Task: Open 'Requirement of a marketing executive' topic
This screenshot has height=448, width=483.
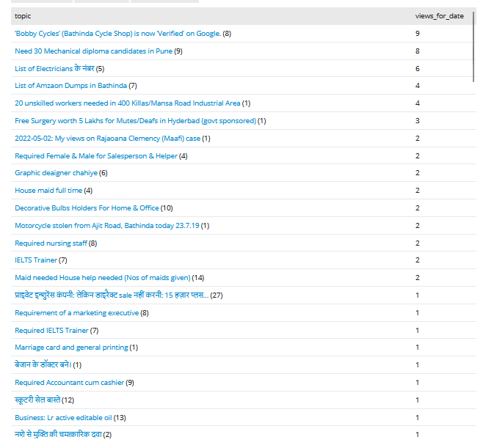Action: point(76,313)
